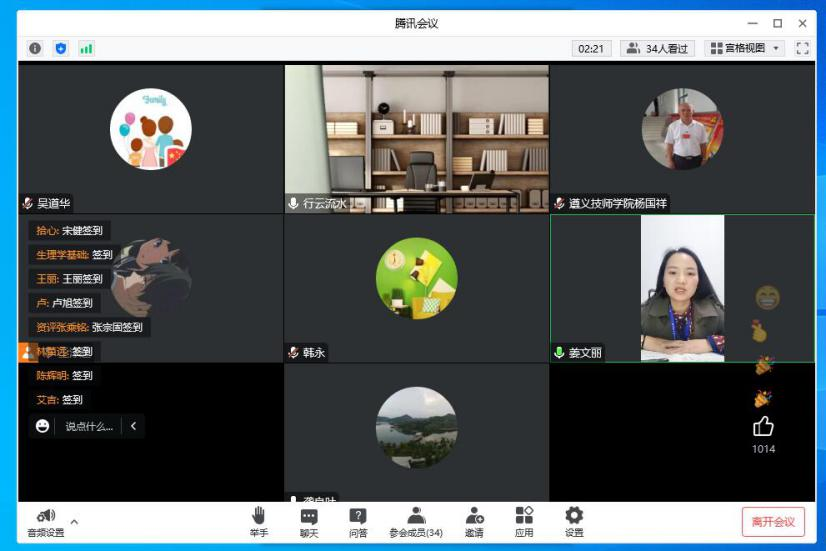
Task: Click the 腾讯会议 window title
Action: pos(417,23)
